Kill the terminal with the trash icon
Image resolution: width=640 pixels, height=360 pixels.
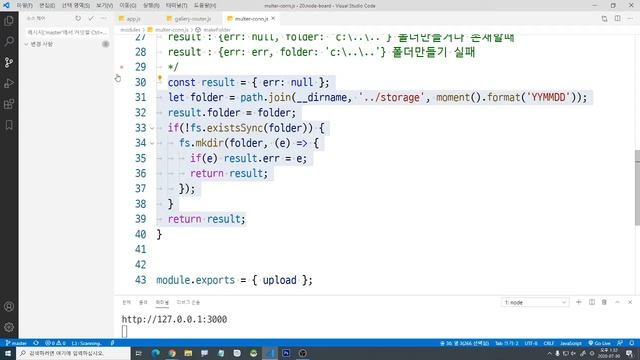pyautogui.click(x=604, y=302)
